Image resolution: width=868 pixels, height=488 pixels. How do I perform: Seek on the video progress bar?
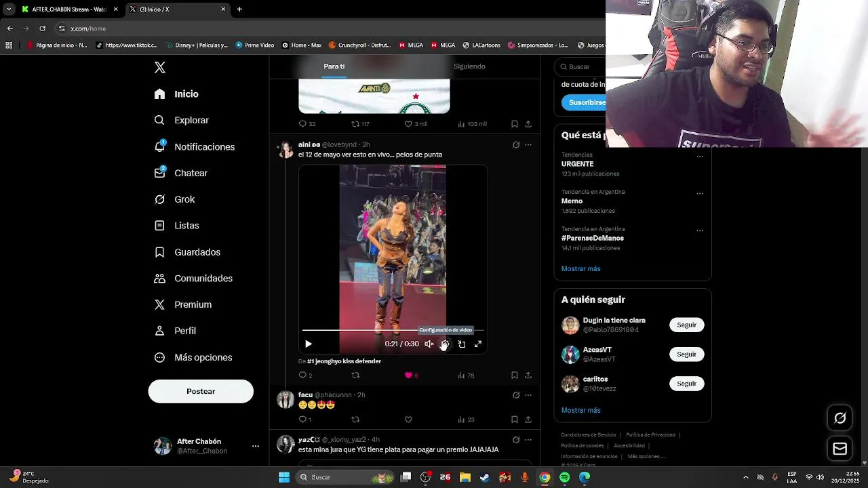click(393, 330)
